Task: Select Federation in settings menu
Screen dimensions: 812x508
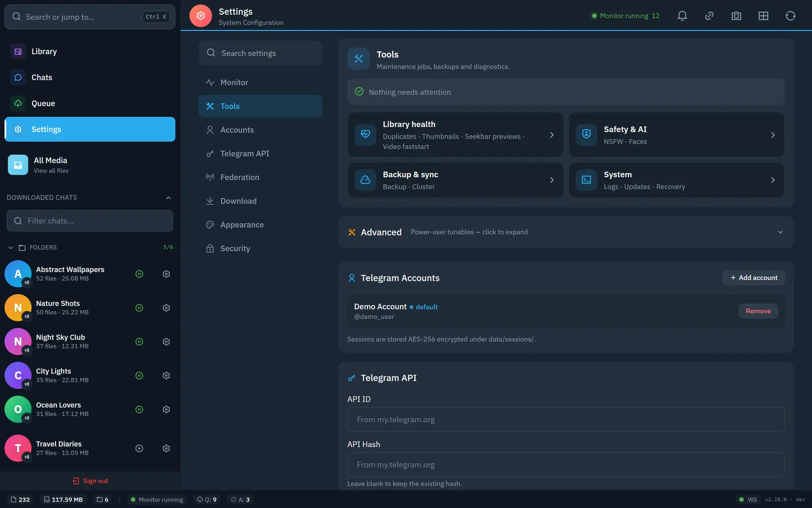Action: click(260, 177)
